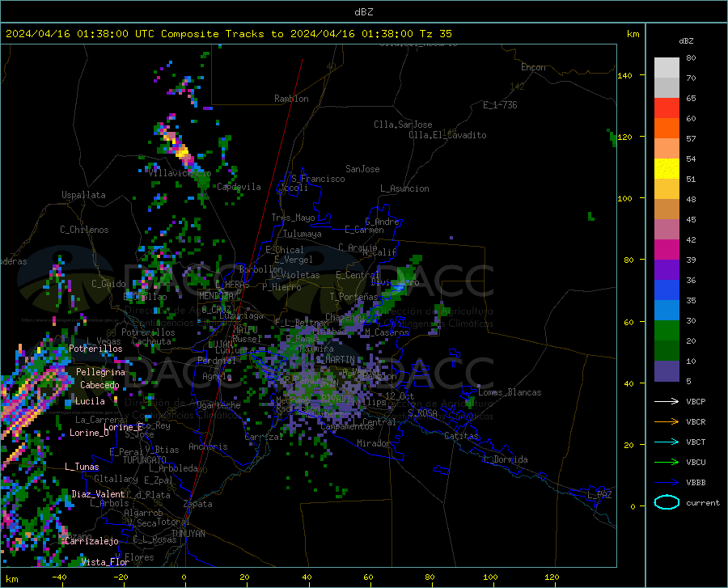Click the VBCP legend label
Image resolution: width=728 pixels, height=588 pixels.
(x=696, y=401)
